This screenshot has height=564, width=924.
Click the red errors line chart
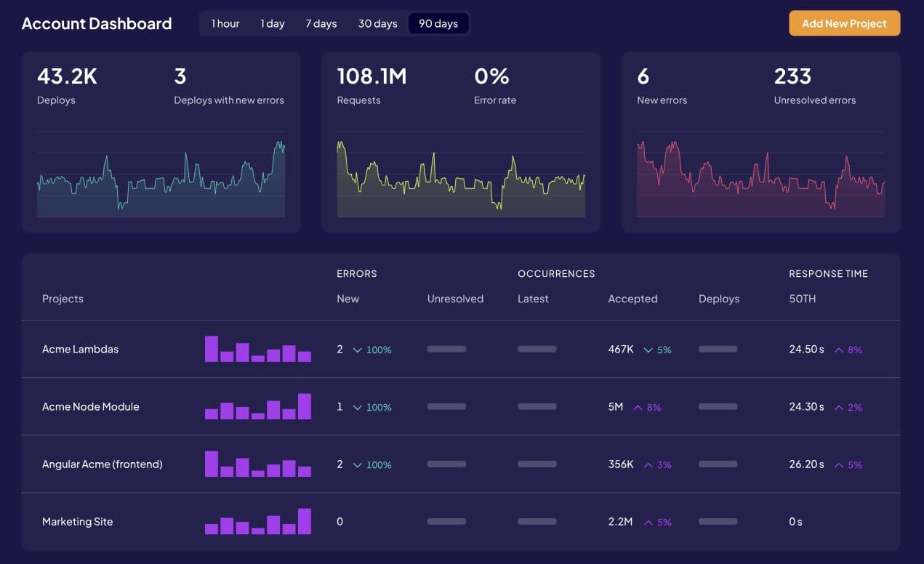coord(761,174)
